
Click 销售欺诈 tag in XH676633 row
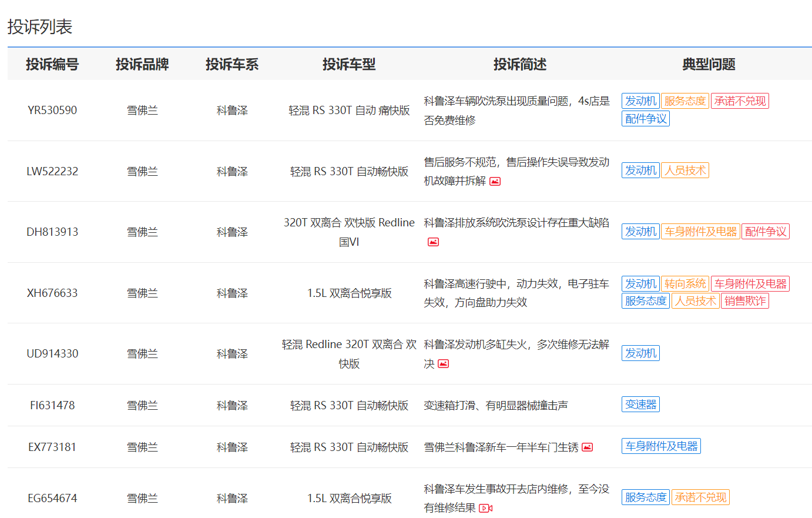coord(745,301)
